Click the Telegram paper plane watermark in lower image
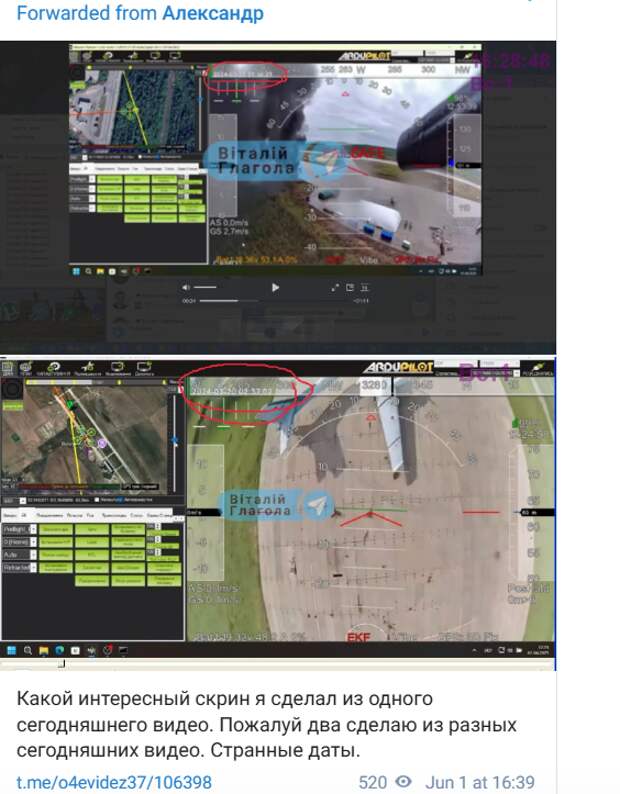The height and width of the screenshot is (794, 620). click(x=317, y=505)
